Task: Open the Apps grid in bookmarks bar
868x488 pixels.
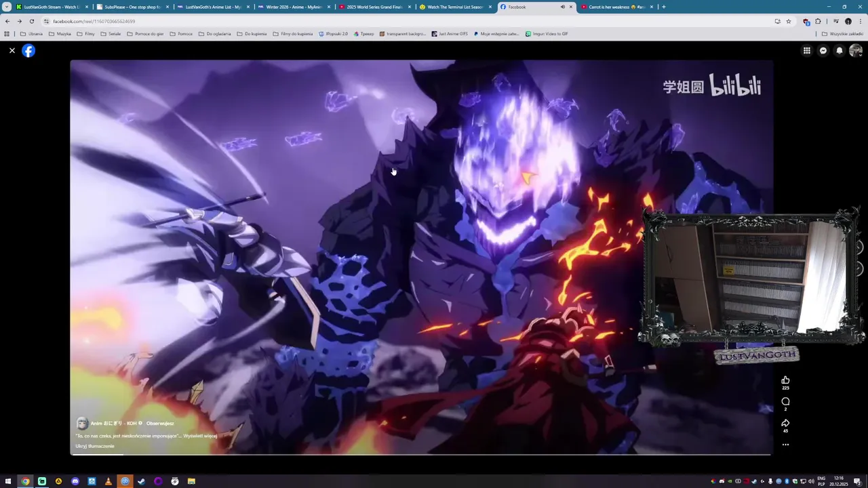Action: pos(7,33)
